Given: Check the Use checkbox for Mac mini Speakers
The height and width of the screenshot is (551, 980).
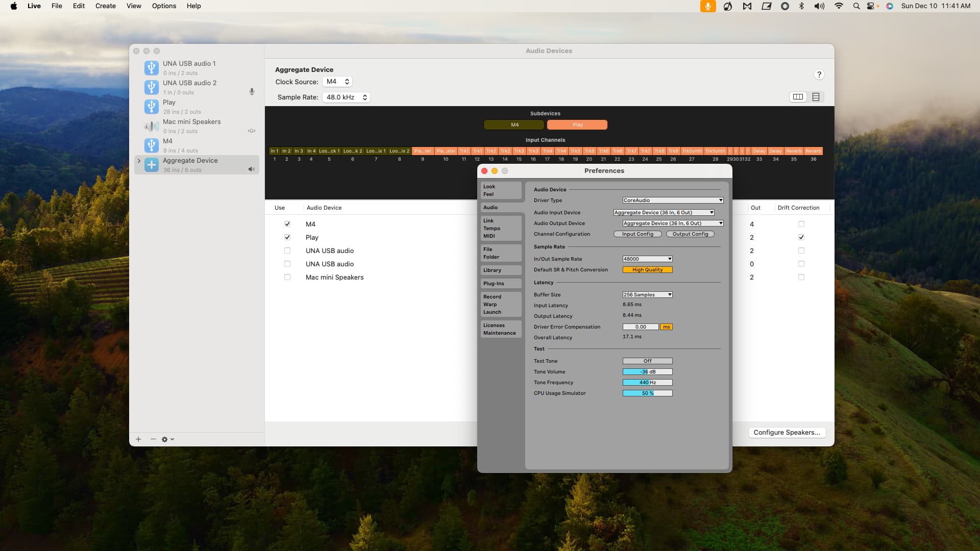Looking at the screenshot, I should [x=287, y=277].
